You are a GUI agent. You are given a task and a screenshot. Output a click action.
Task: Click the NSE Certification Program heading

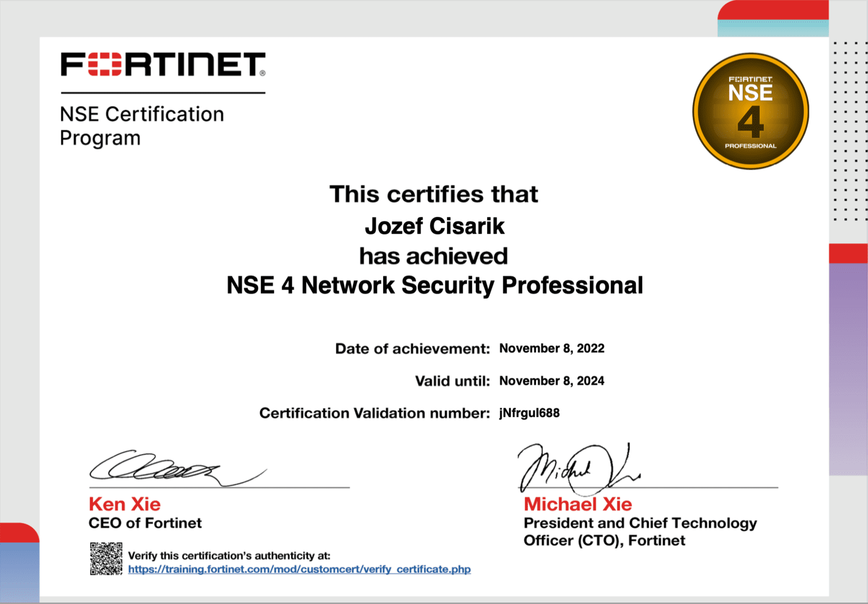tap(142, 126)
